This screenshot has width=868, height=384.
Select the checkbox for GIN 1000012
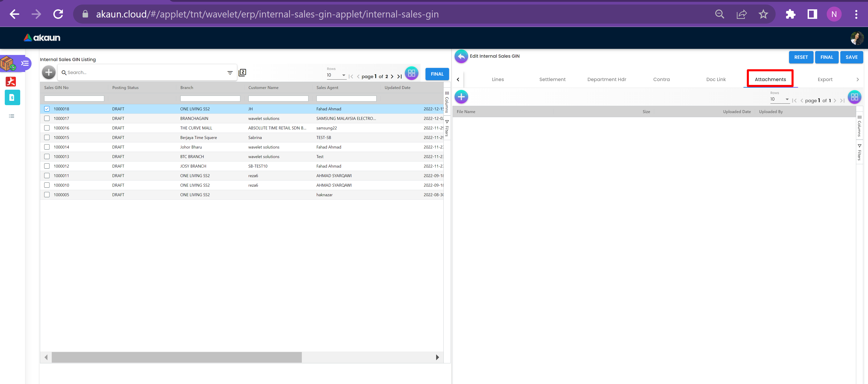(47, 166)
